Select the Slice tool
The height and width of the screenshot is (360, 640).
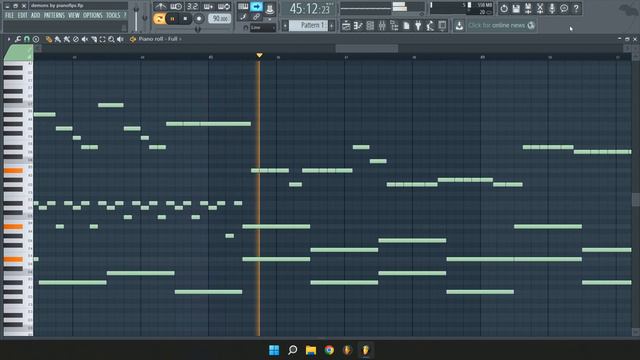tap(93, 39)
